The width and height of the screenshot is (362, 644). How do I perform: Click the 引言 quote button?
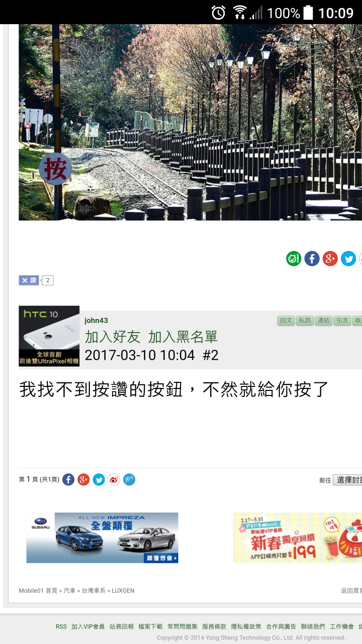pyautogui.click(x=342, y=320)
